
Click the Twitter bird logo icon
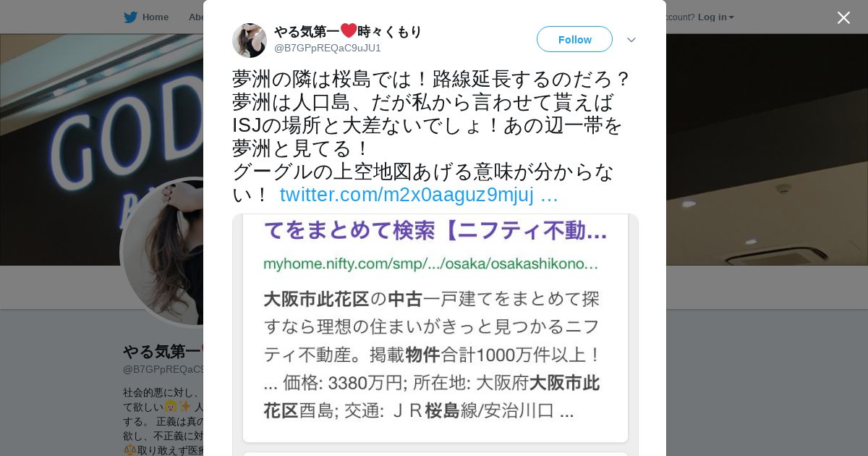pyautogui.click(x=130, y=17)
